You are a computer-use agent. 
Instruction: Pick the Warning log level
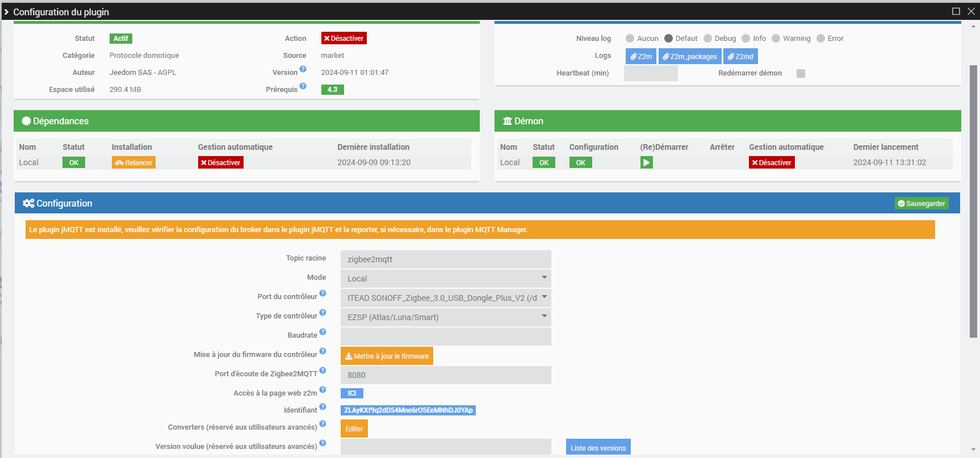click(776, 39)
